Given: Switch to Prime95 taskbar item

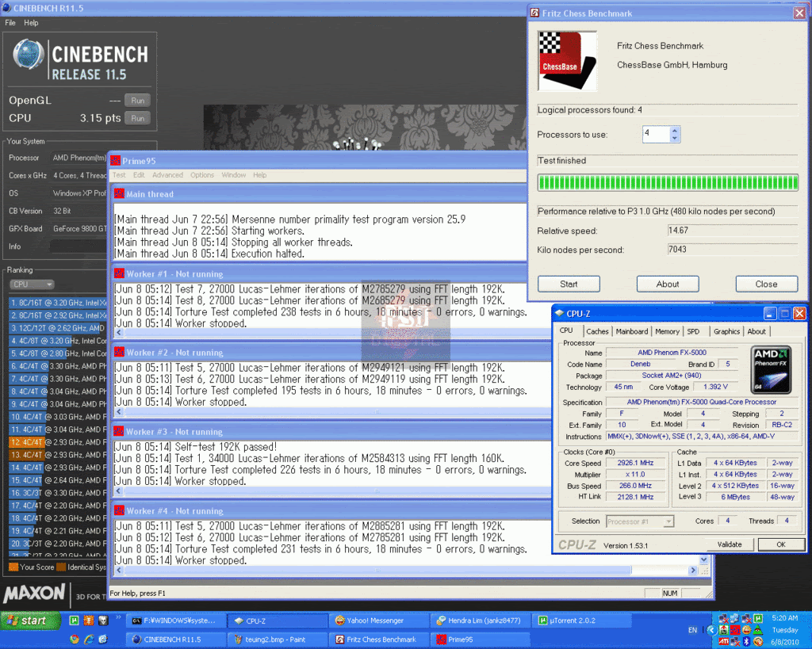Looking at the screenshot, I should click(481, 639).
